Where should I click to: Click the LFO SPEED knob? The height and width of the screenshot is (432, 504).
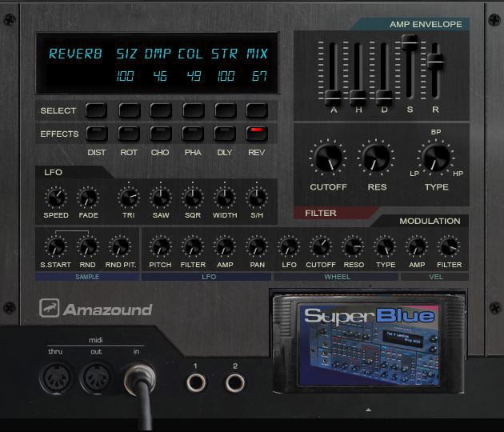[x=56, y=198]
